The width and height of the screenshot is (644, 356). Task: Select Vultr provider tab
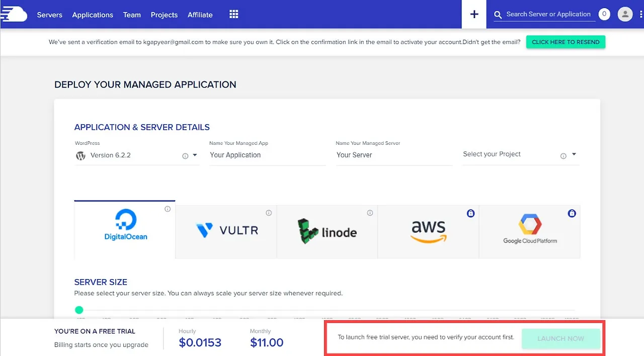[x=226, y=231]
